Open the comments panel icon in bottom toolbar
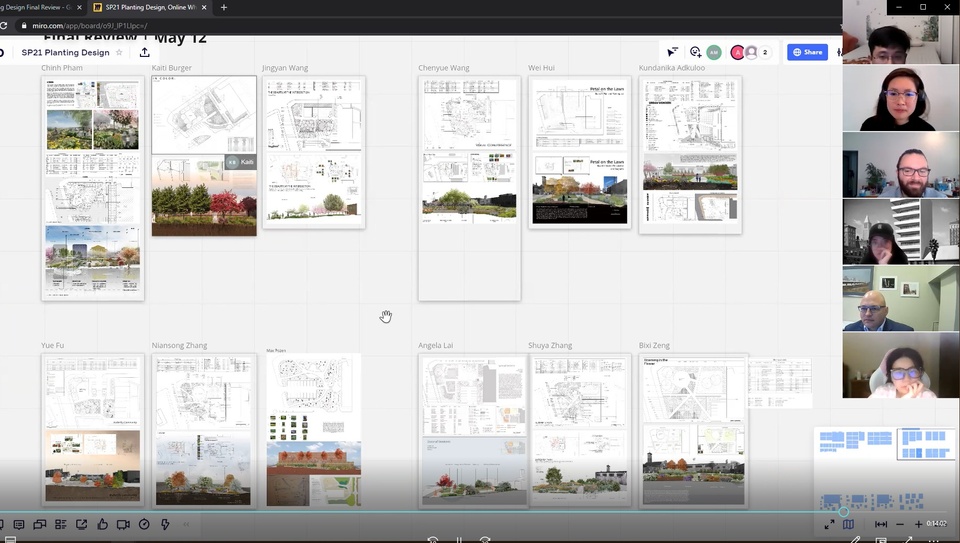Viewport: 960px width, 543px height. point(19,525)
